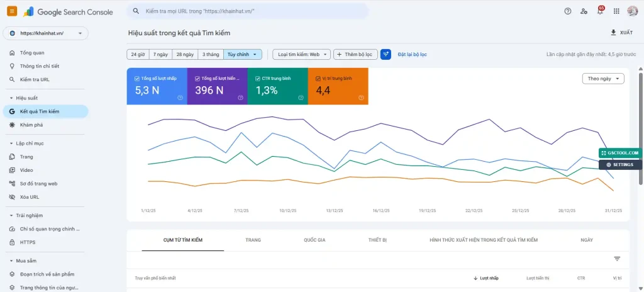Screen dimensions: 644x292
Task: Click the Trang pages icon
Action: pyautogui.click(x=12, y=157)
